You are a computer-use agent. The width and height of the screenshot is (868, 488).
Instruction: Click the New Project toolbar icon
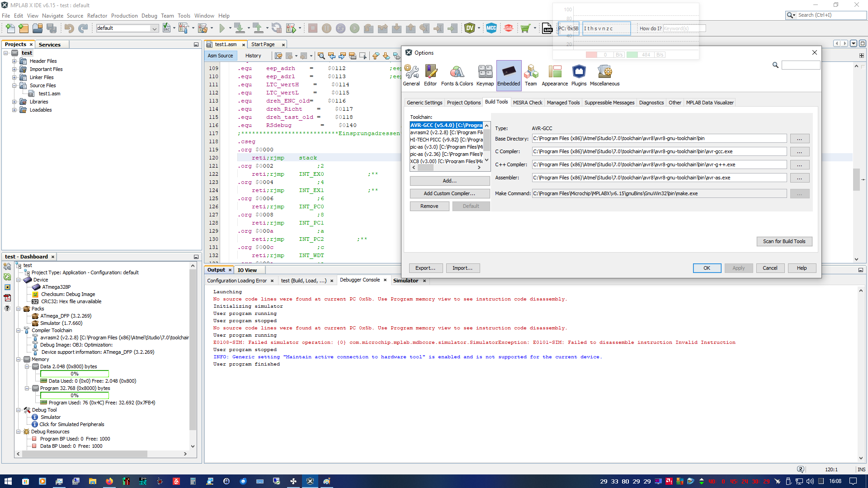coord(24,28)
